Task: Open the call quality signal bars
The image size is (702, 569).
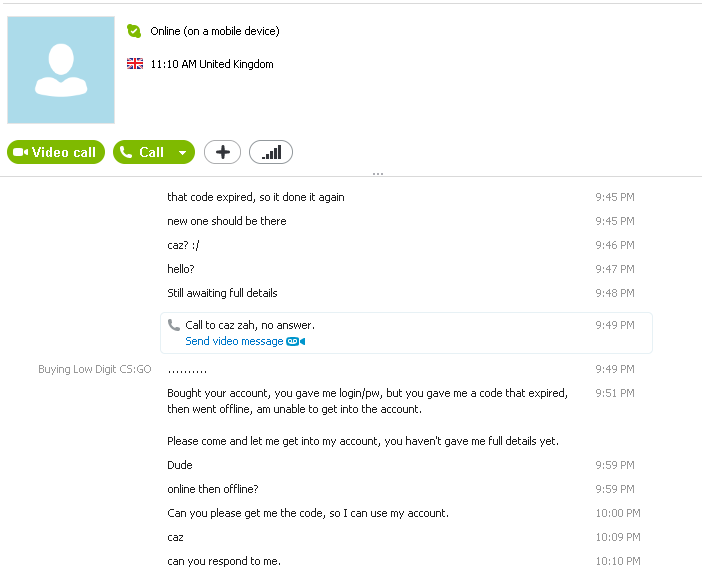Action: pyautogui.click(x=271, y=152)
